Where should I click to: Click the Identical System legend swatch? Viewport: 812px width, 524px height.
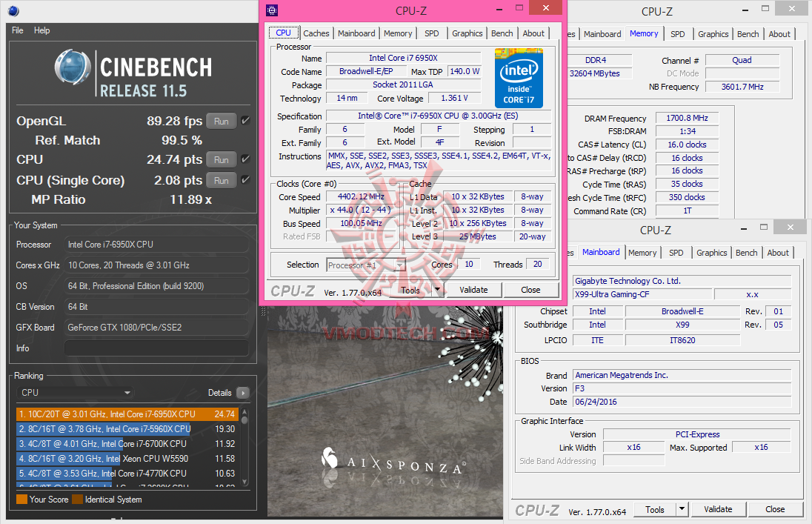tap(78, 500)
